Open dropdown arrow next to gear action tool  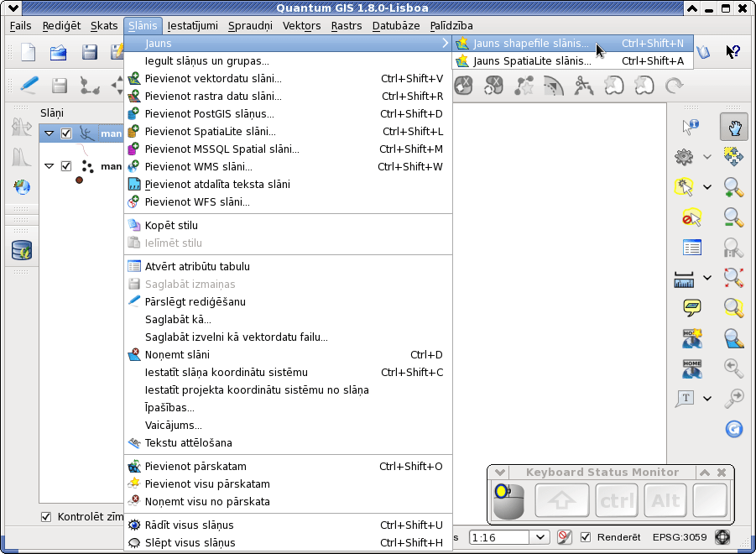point(706,157)
